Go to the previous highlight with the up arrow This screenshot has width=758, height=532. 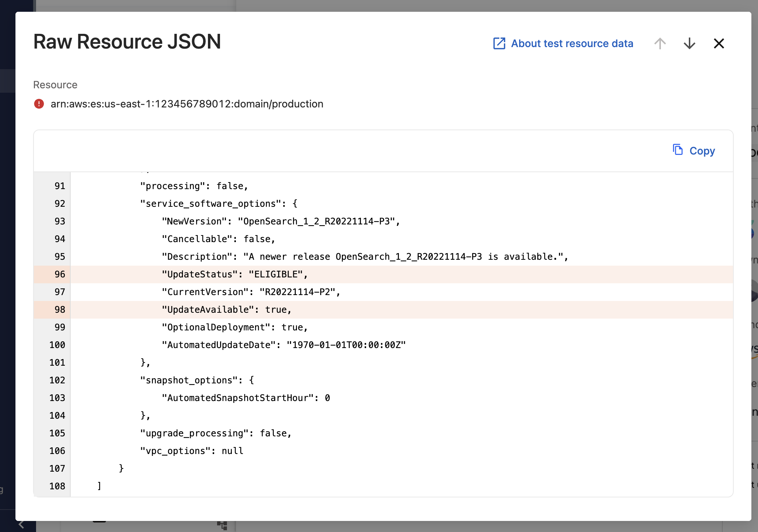click(x=660, y=43)
